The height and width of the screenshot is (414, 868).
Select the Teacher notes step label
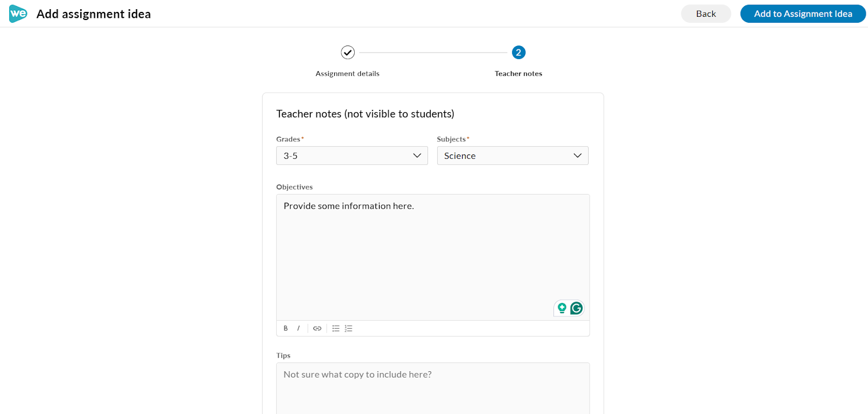tap(519, 74)
